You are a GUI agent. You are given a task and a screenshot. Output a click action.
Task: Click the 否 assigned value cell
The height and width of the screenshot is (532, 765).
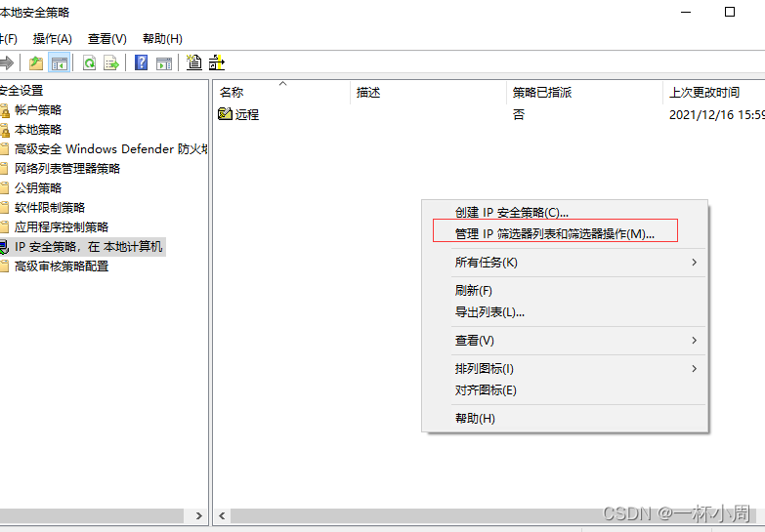519,114
